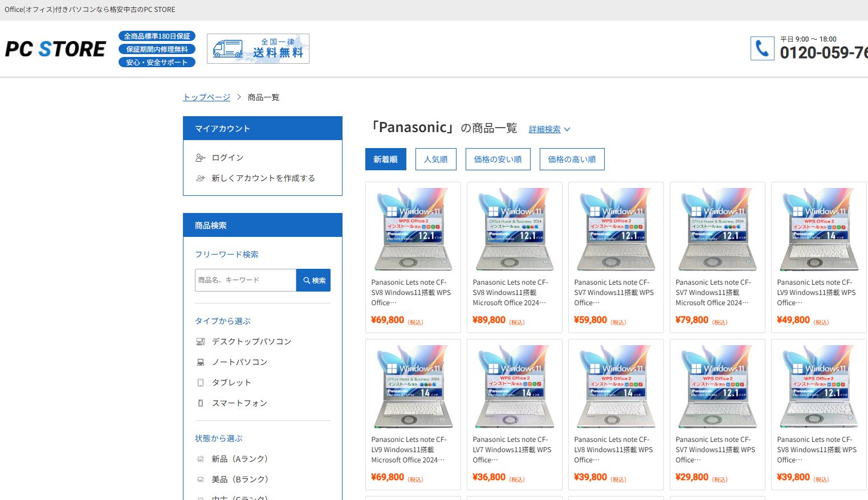Sort by 価格の高い順
Image resolution: width=868 pixels, height=500 pixels.
(x=572, y=159)
